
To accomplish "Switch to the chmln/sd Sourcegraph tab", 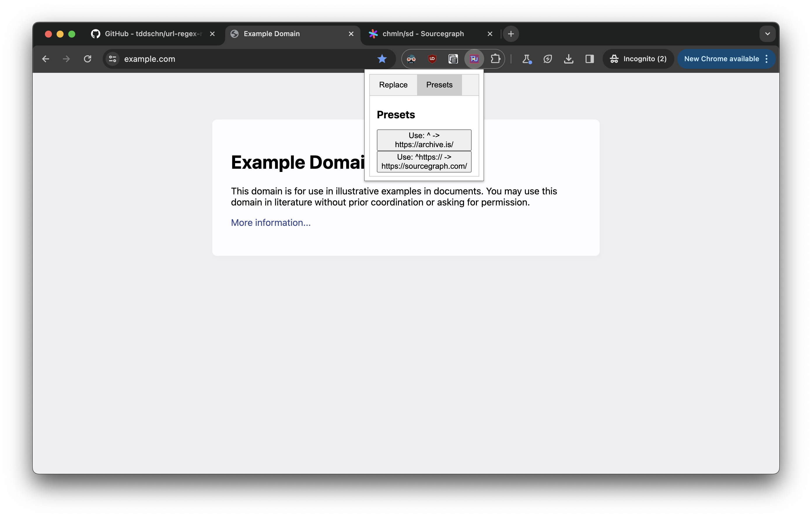I will [423, 34].
